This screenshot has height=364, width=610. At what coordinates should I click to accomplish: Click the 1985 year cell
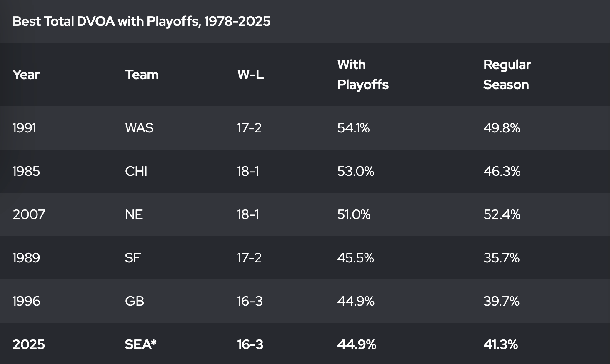pyautogui.click(x=26, y=171)
